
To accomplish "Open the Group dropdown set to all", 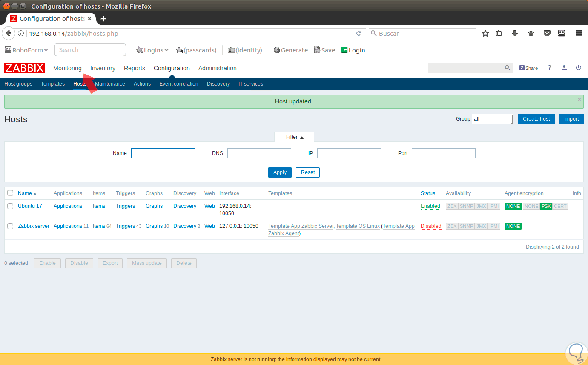I will (493, 119).
